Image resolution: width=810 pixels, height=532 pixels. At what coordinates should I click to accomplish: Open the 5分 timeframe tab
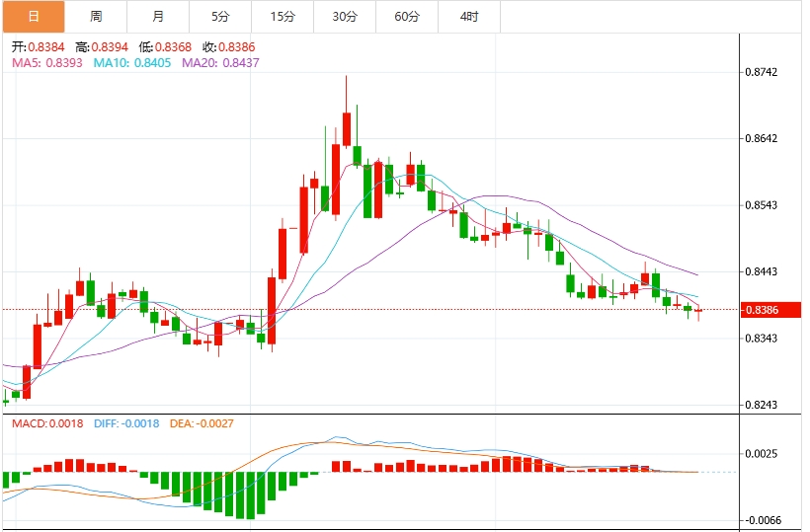coord(220,17)
